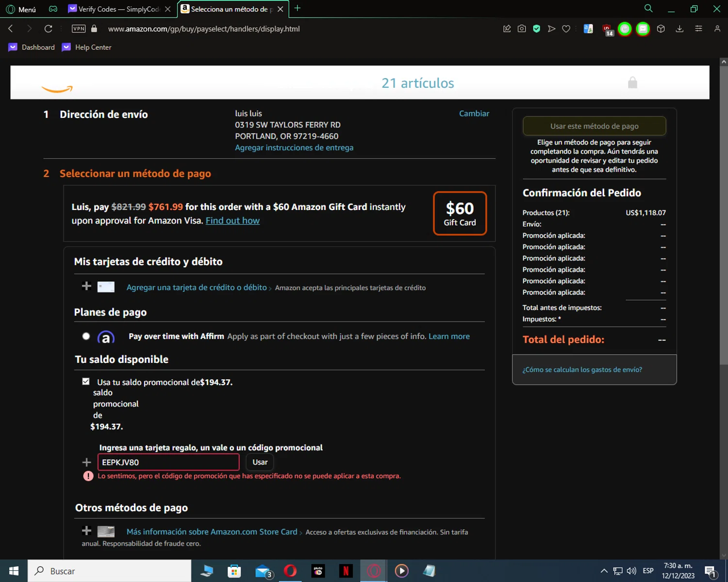The width and height of the screenshot is (728, 582).
Task: Click the $60 Gift Card badge
Action: pos(460,213)
